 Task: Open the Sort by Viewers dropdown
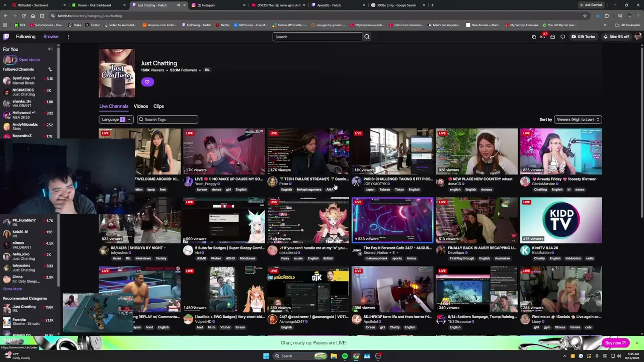pos(578,120)
